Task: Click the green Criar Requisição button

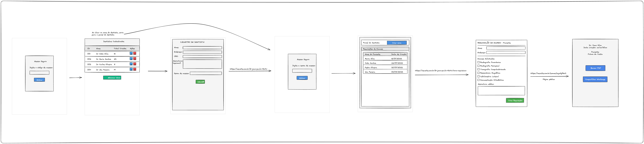Action: tap(515, 100)
